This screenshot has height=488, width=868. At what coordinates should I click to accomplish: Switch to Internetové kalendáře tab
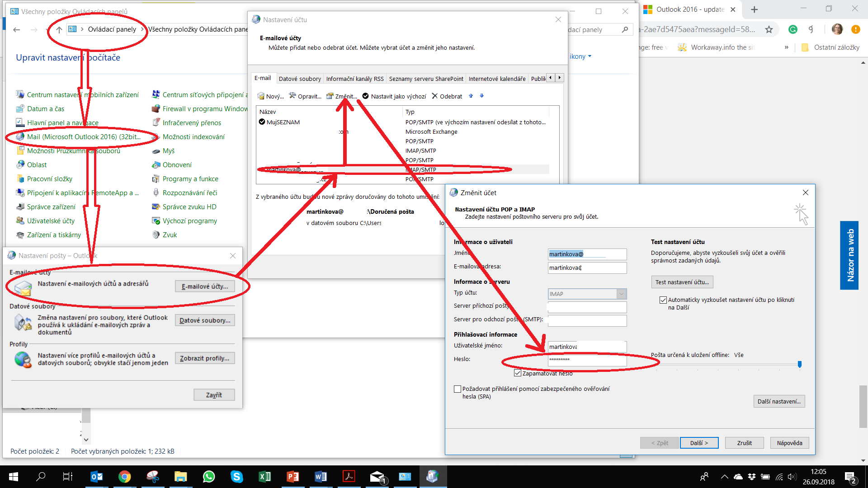(497, 79)
